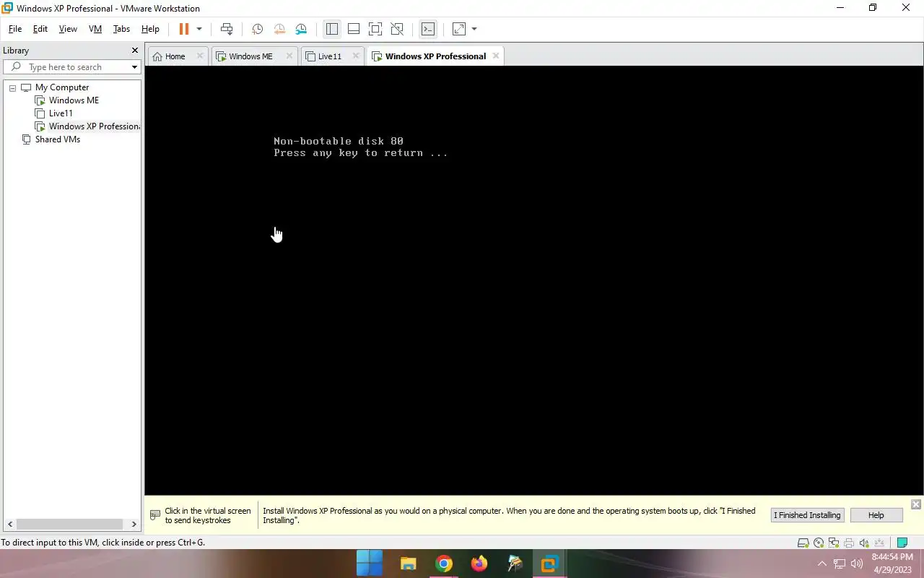This screenshot has height=578, width=924.
Task: Pause the virtual machine with the orange pause icon
Action: 183,29
